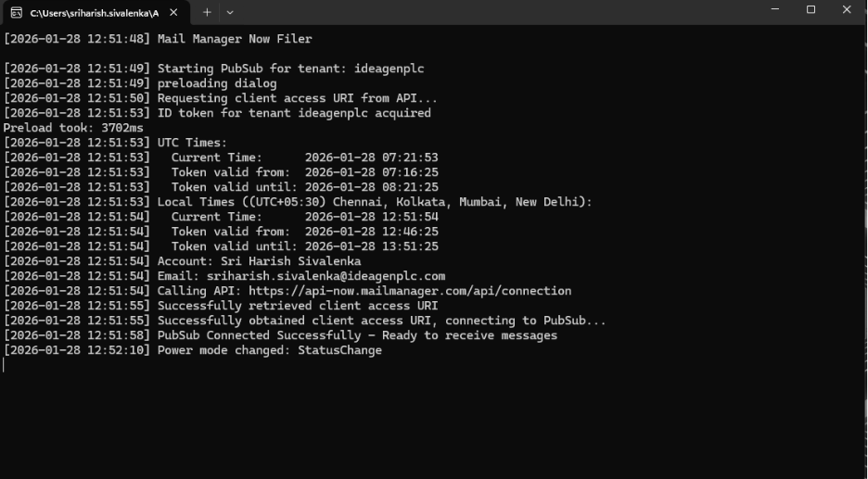
Task: Click the "Mail Manager Now Filer" line
Action: [x=235, y=39]
